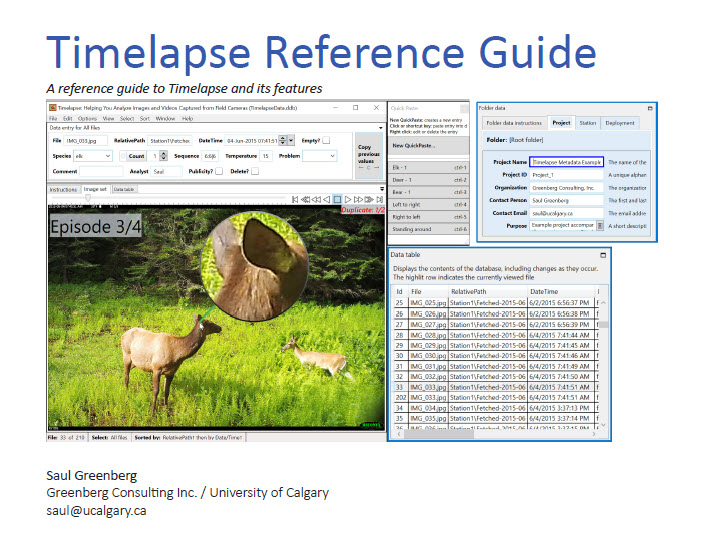Image resolution: width=704 pixels, height=535 pixels.
Task: Tick the Delete? checkbox
Action: click(x=255, y=171)
